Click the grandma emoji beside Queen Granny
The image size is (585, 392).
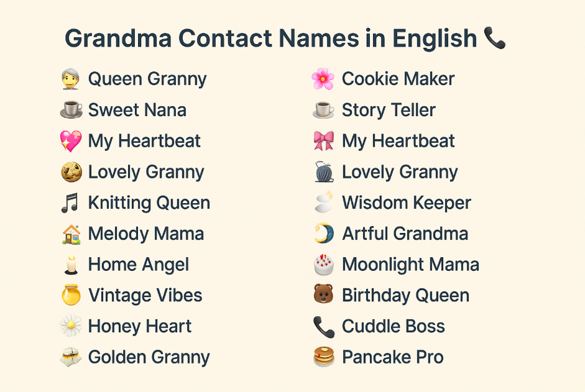[x=70, y=79]
